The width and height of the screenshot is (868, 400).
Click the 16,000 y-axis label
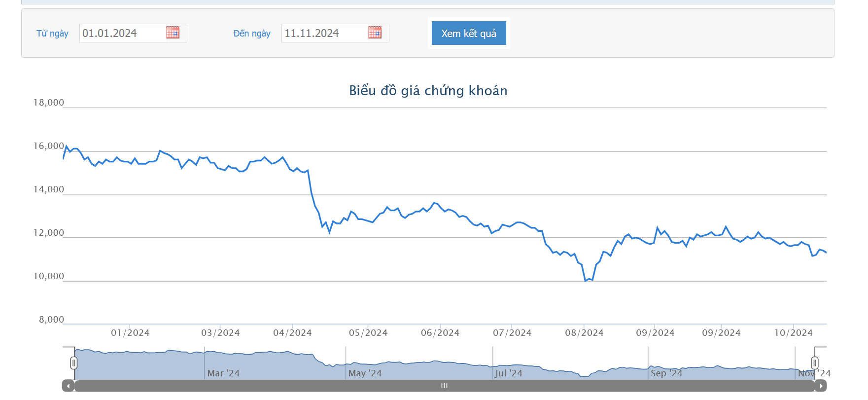[x=49, y=146]
